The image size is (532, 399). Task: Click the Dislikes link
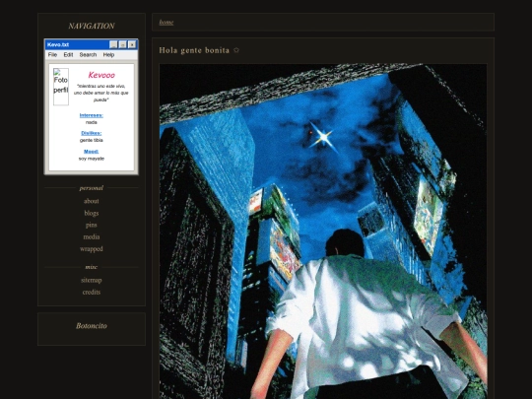pos(92,133)
